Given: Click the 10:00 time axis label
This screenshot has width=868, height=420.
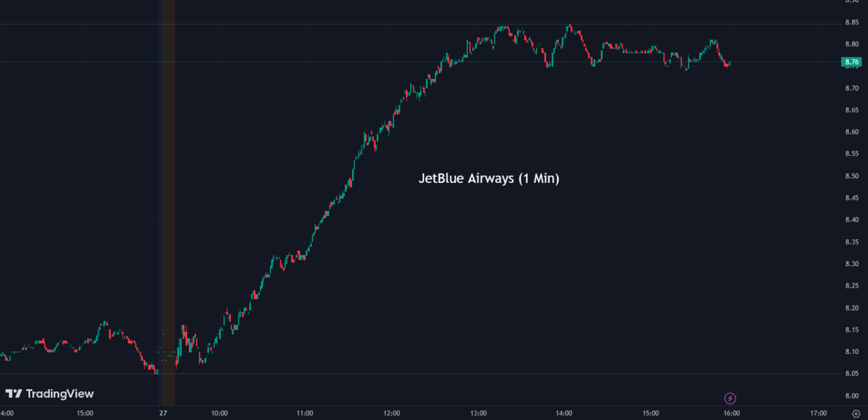Looking at the screenshot, I should tap(219, 413).
